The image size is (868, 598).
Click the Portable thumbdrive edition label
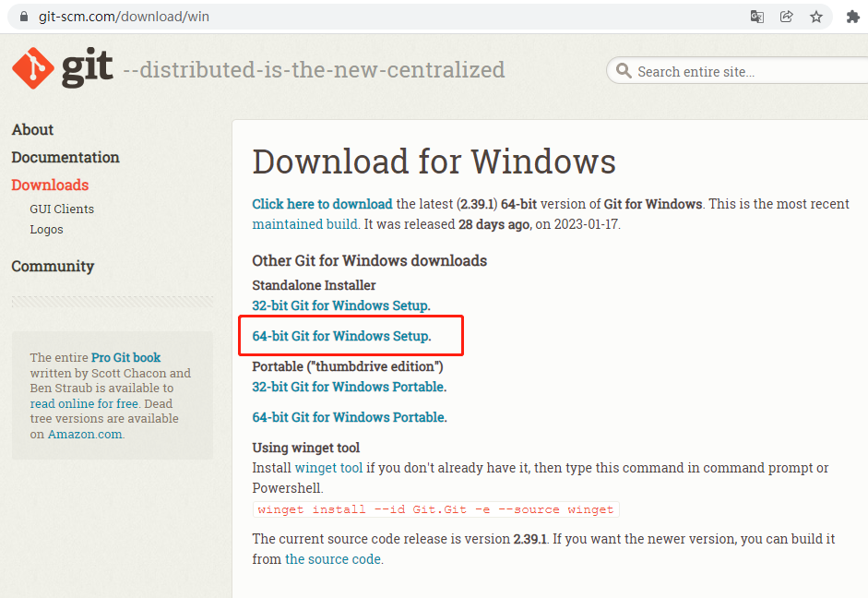click(348, 366)
